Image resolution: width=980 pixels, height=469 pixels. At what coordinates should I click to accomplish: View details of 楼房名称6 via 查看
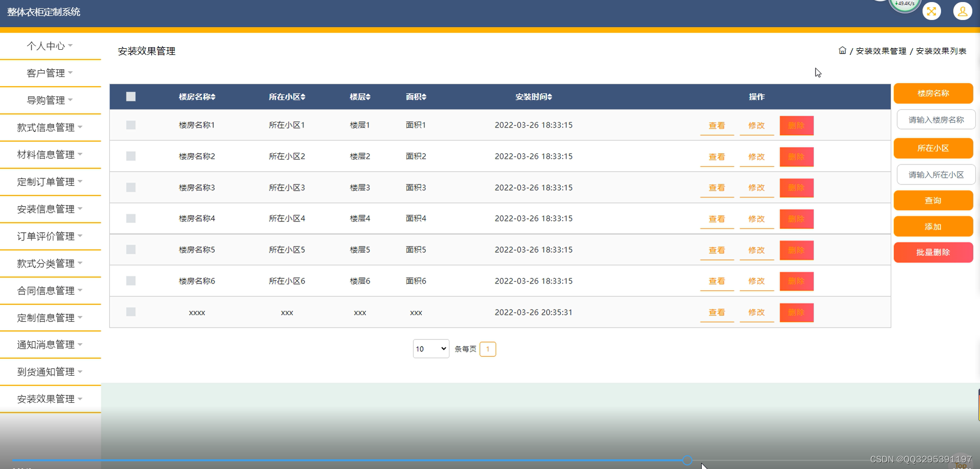(717, 281)
